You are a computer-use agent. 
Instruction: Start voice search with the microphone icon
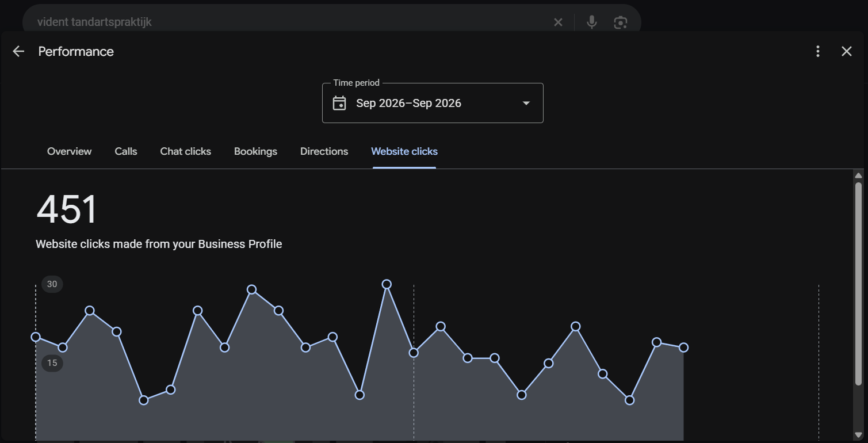tap(591, 22)
